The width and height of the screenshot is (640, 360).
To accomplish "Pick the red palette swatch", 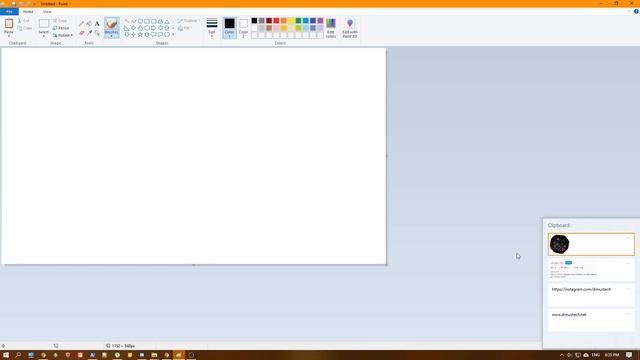I will [x=276, y=21].
